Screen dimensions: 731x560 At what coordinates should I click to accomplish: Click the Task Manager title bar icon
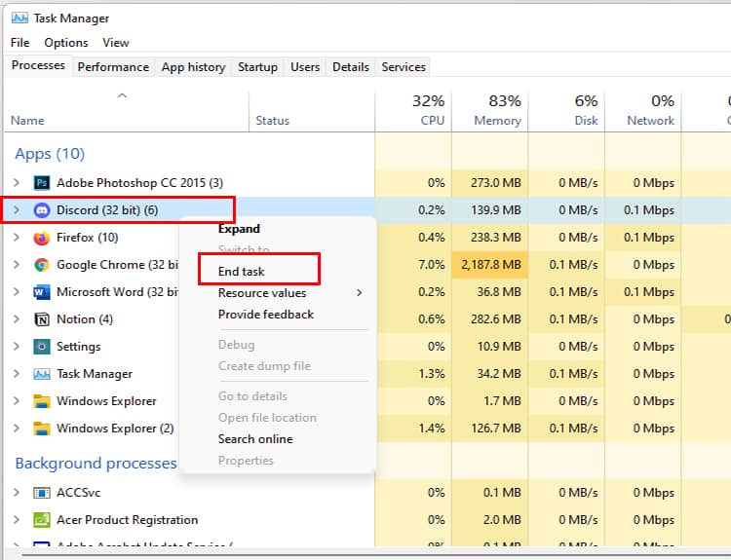coord(19,18)
